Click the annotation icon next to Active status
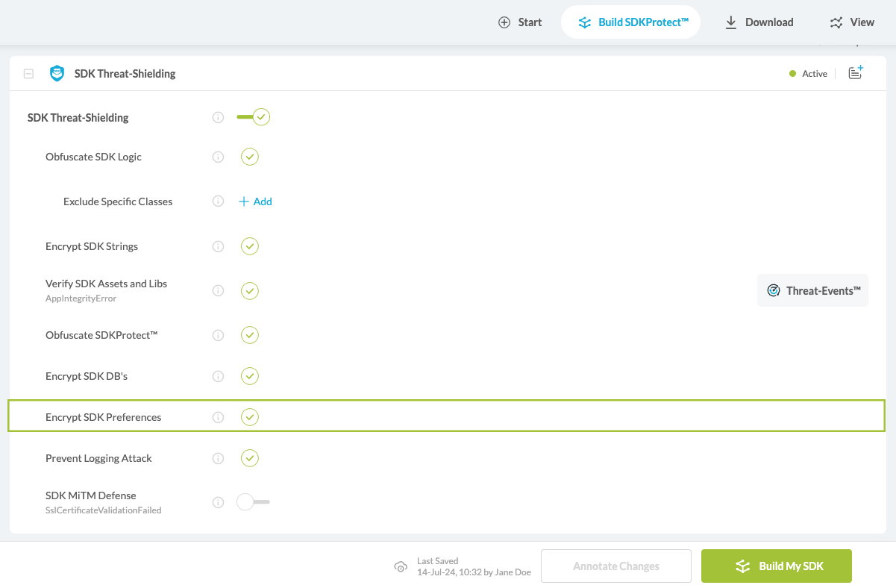Image resolution: width=896 pixels, height=588 pixels. pyautogui.click(x=855, y=72)
